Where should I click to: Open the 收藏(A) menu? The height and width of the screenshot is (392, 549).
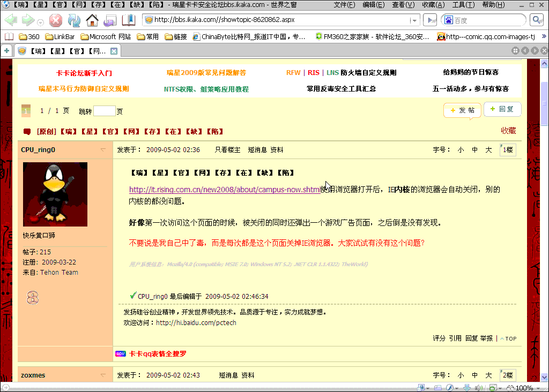coord(433,5)
